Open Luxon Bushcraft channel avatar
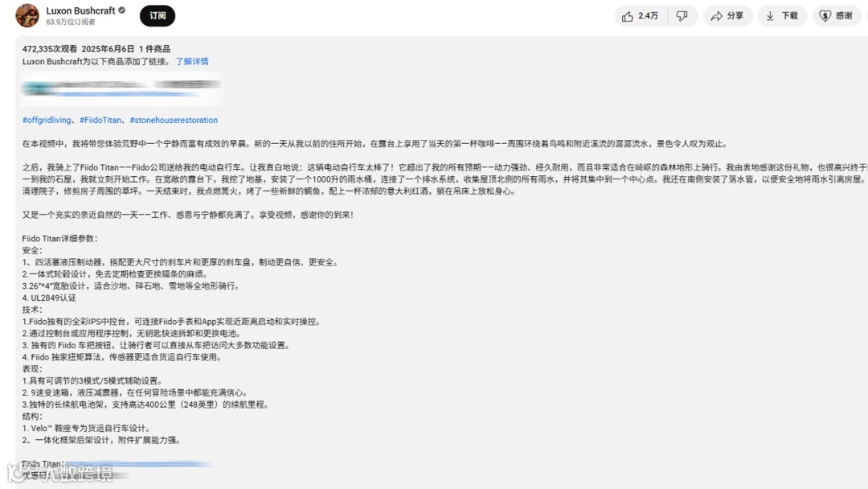Image resolution: width=868 pixels, height=489 pixels. 27,15
